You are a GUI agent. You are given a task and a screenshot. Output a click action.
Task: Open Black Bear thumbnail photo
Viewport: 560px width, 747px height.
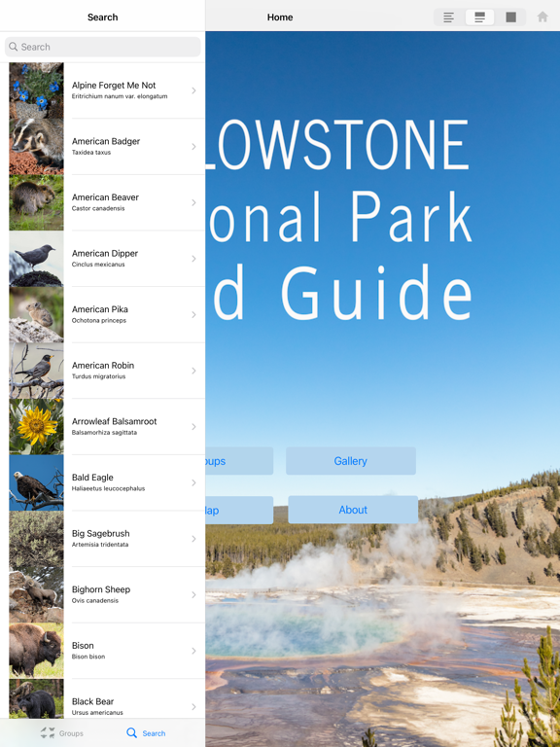click(x=36, y=699)
